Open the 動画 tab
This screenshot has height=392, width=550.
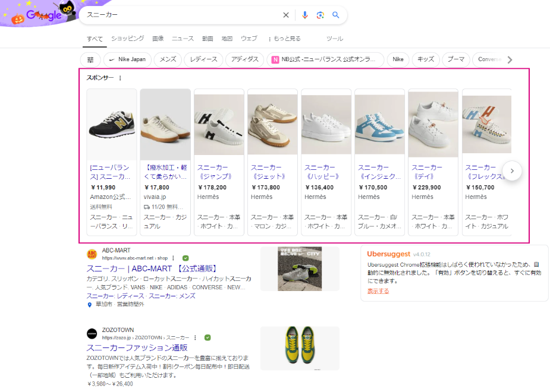(x=208, y=39)
